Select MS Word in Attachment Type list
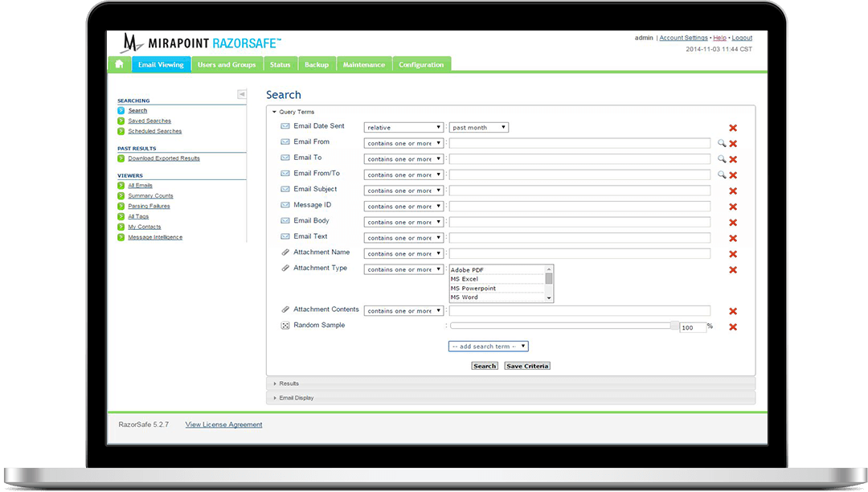The image size is (868, 492). 497,297
